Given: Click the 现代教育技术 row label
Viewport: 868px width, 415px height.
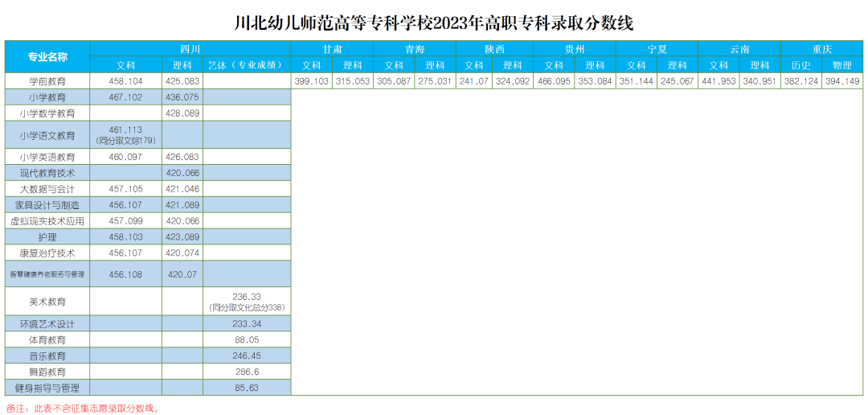Looking at the screenshot, I should pos(47,173).
